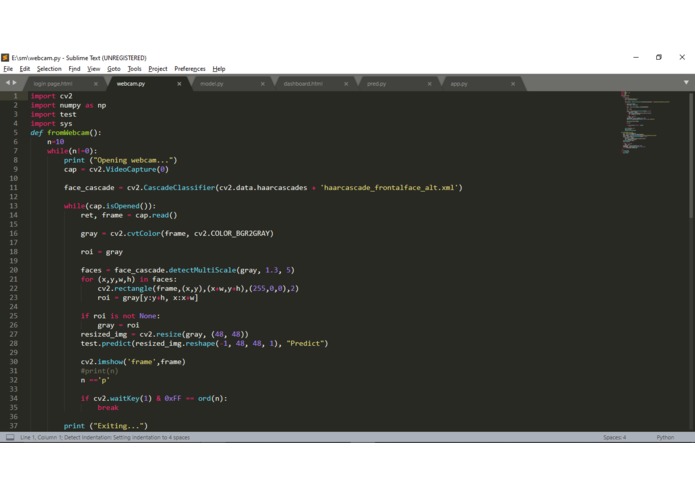Open the Preferences menu

tap(190, 69)
